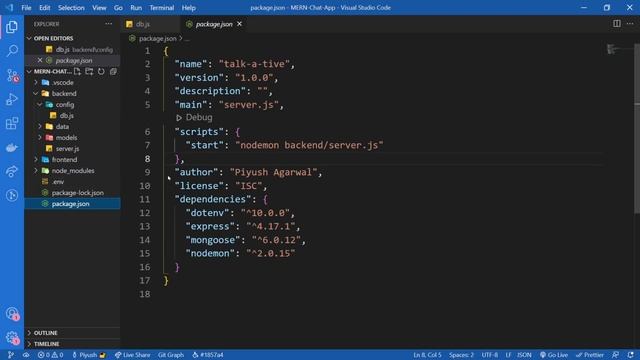
Task: Open the Edit menu
Action: click(44, 8)
